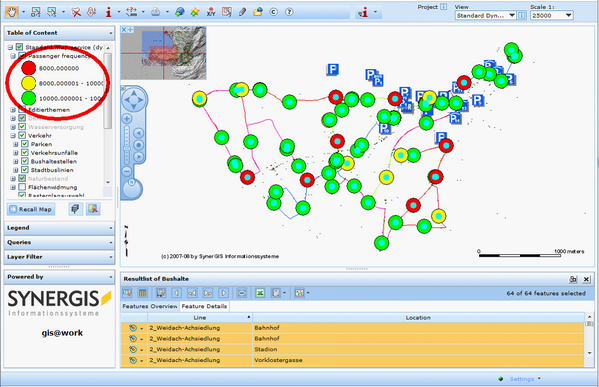Clear the selection with the red X tool

pyautogui.click(x=76, y=12)
